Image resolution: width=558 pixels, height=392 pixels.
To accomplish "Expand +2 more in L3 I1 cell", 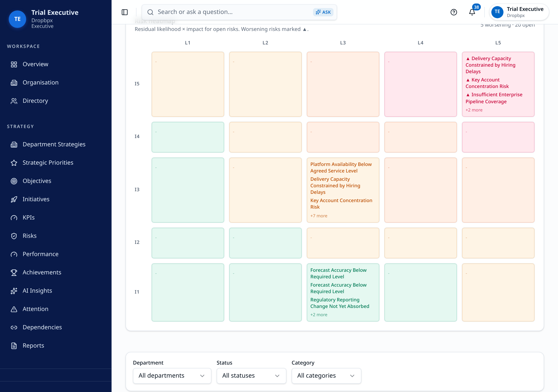I will coord(319,315).
